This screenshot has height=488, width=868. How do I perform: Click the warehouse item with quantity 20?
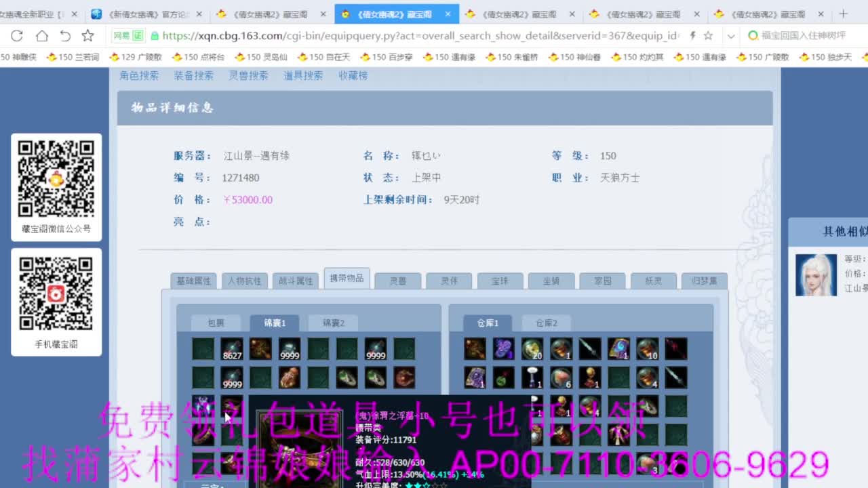click(x=532, y=349)
